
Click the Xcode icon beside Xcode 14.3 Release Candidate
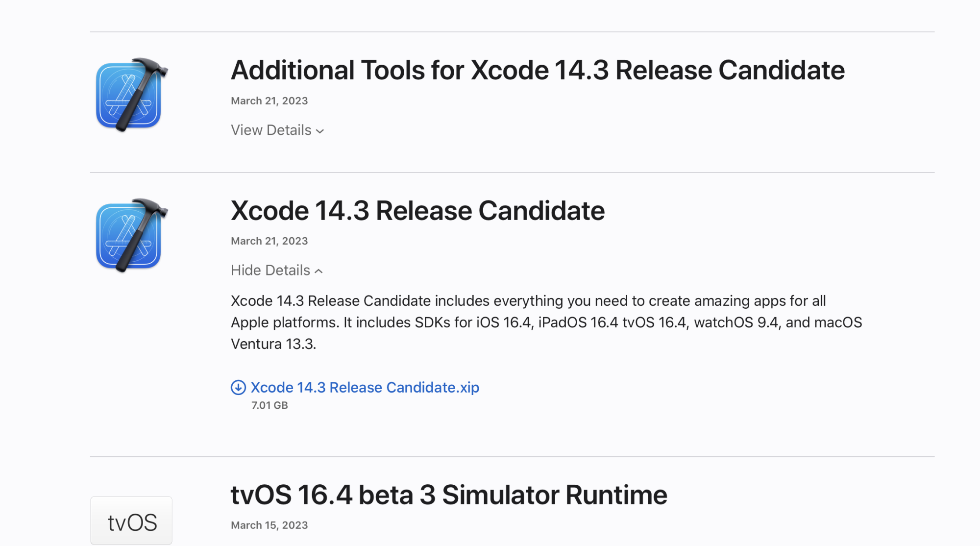(131, 235)
